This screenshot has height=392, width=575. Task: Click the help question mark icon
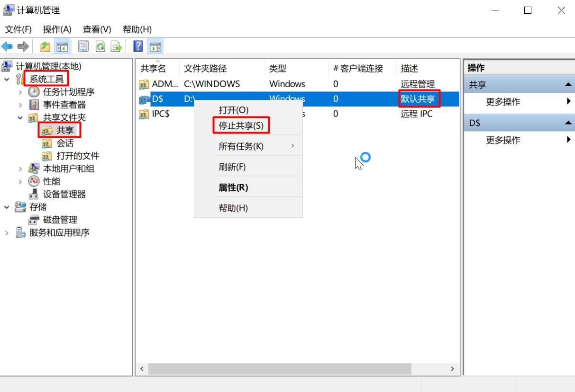pos(137,46)
